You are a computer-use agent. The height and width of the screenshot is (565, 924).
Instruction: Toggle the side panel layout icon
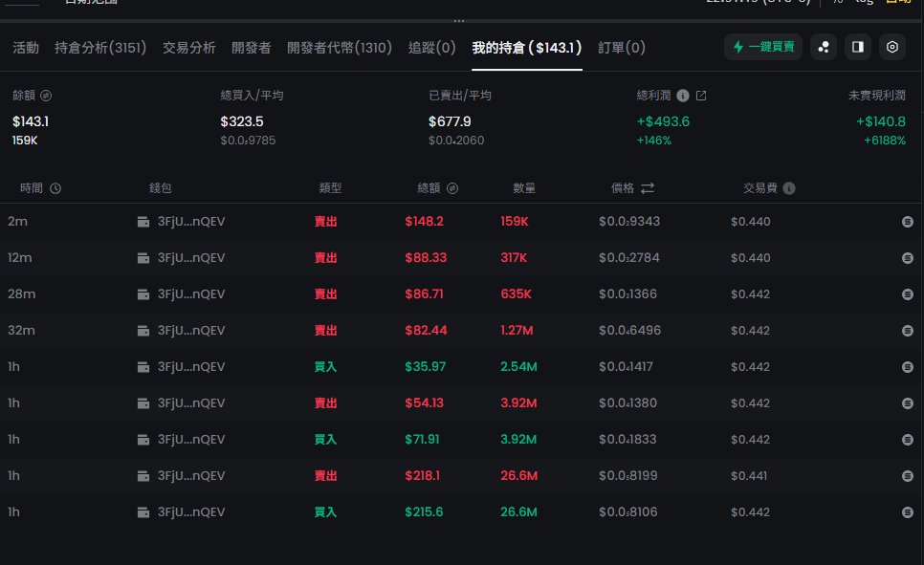click(858, 47)
